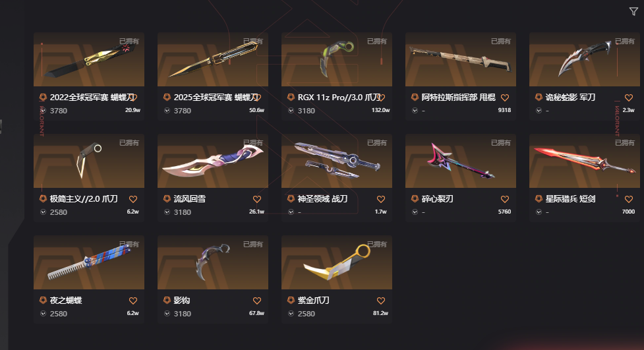Viewport: 644px width, 350px height.
Task: Click heart icon on 神圣领域 战刀
Action: [381, 199]
